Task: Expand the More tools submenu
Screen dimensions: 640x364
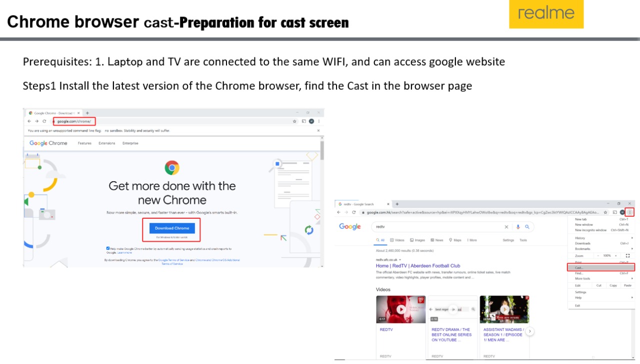Action: tap(600, 279)
